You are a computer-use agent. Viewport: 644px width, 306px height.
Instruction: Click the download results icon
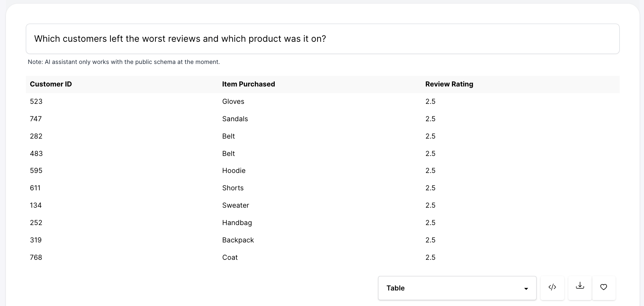tap(580, 288)
